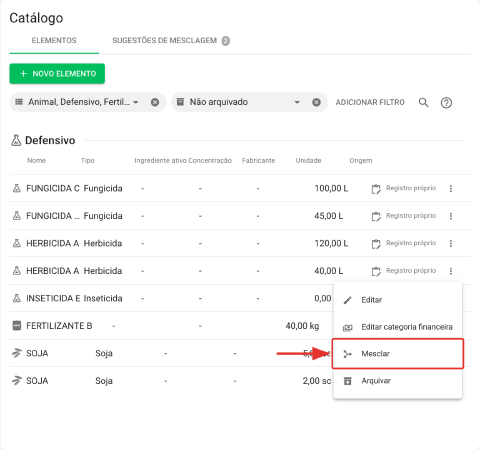Click flask icon of HERBICIDA A 120,00 L

17,243
